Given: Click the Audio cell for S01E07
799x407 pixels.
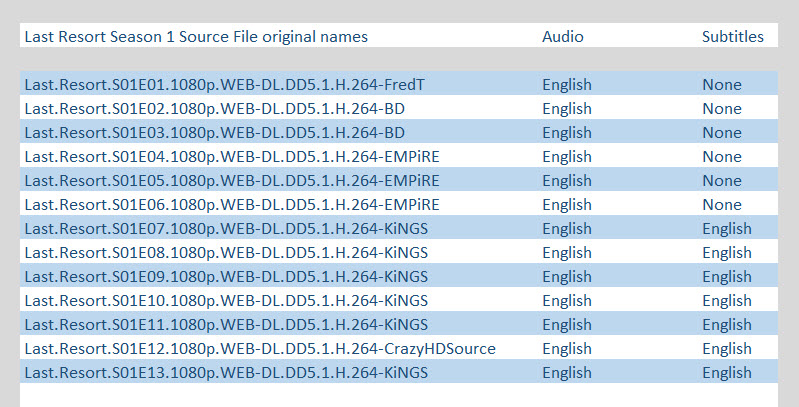Looking at the screenshot, I should tap(567, 228).
